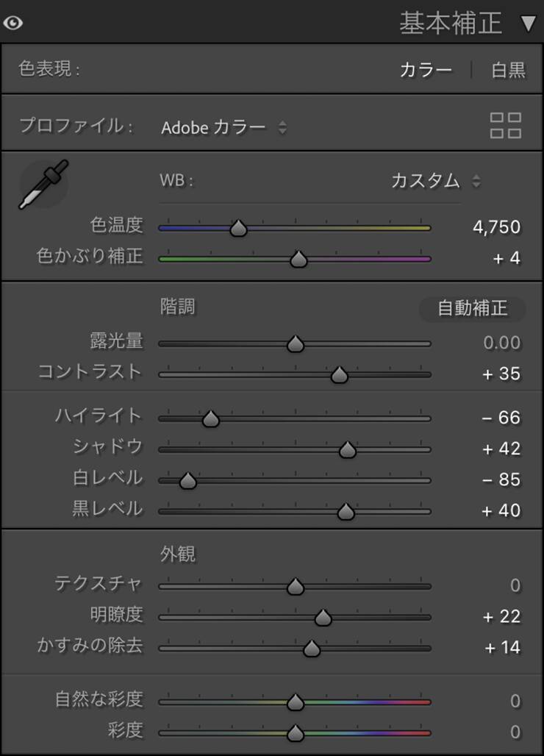This screenshot has height=756, width=544.
Task: Open the Adobe カラー profile dropdown
Action: click(x=223, y=127)
